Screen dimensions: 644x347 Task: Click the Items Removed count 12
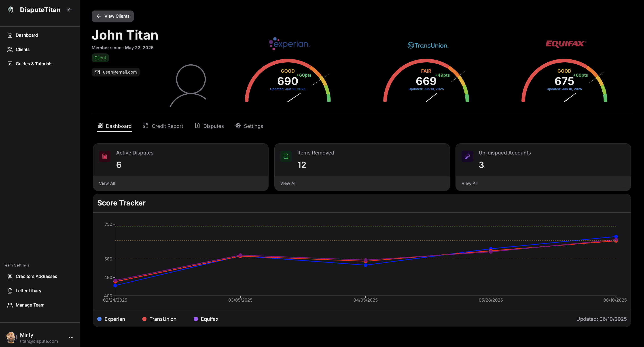pyautogui.click(x=302, y=165)
